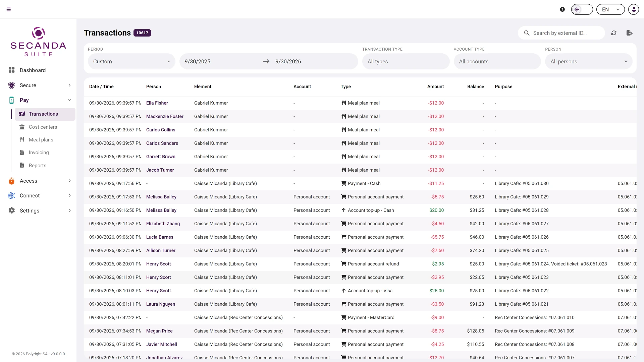Click the end date 9/30/2026 field
Image resolution: width=644 pixels, height=362 pixels.
[314, 61]
